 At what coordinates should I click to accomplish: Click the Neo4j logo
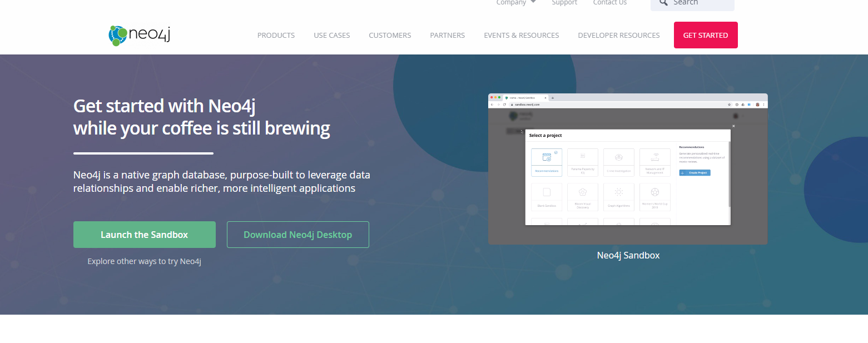(x=139, y=35)
